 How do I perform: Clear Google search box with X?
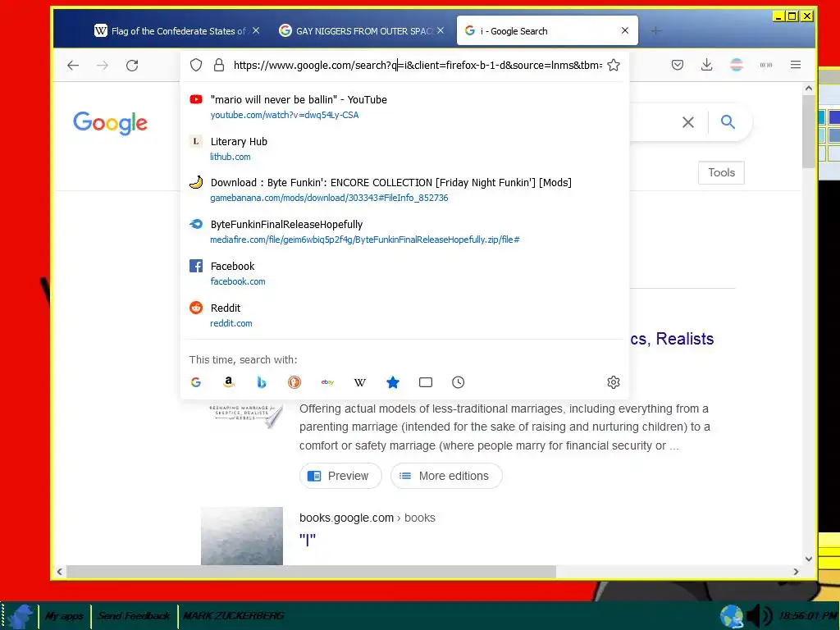coord(688,122)
